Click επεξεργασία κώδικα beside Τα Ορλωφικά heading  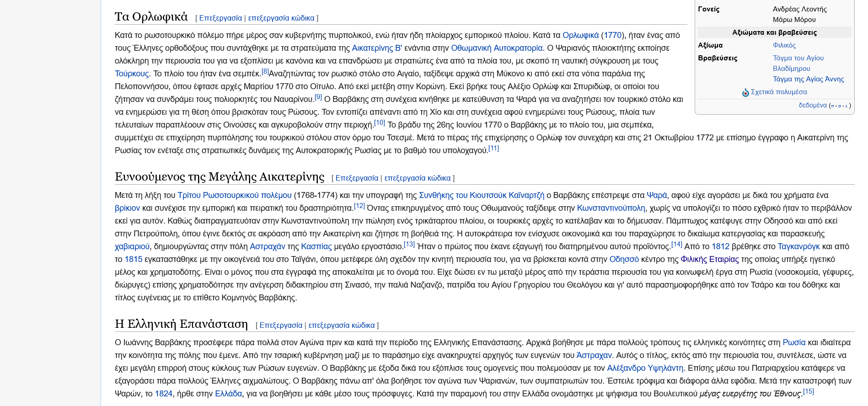[x=281, y=18]
